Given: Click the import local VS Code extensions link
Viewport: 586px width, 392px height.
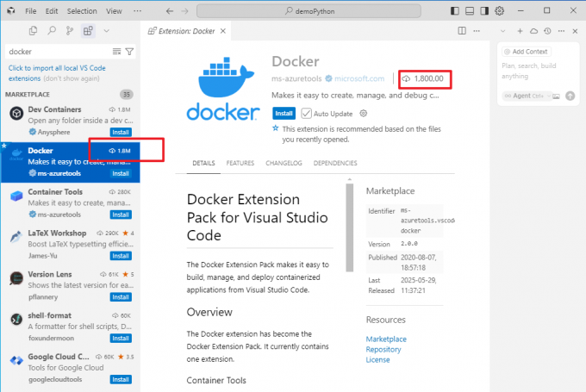Looking at the screenshot, I should point(57,73).
